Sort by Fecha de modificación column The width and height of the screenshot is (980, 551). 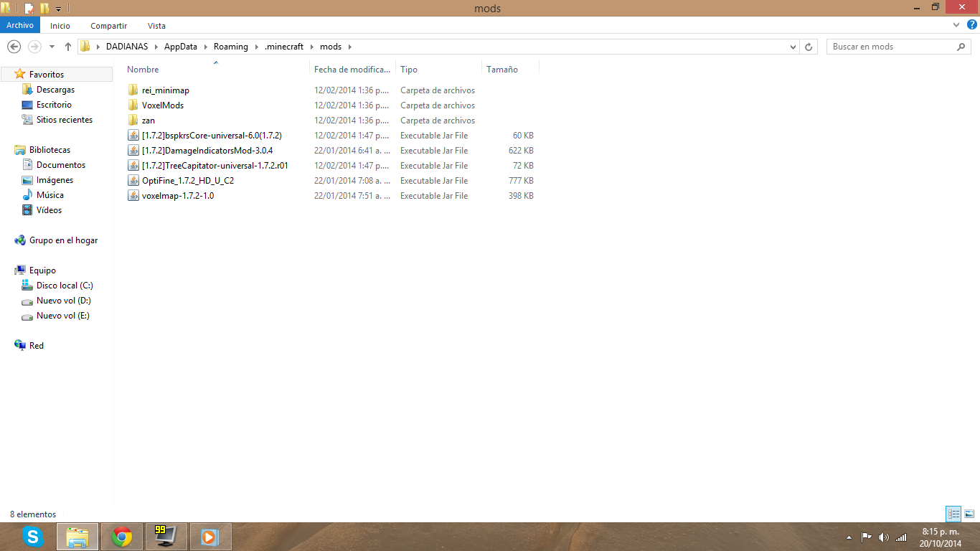352,70
